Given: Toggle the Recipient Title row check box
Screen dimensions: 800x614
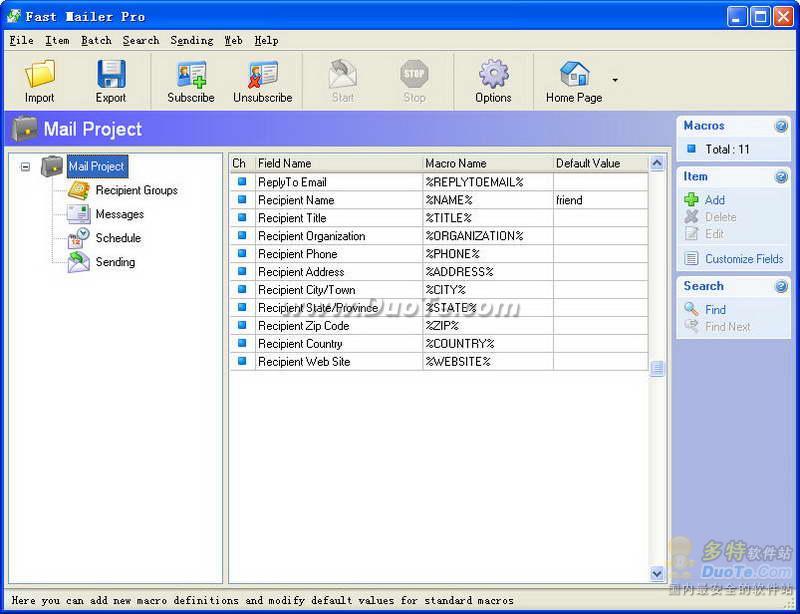Looking at the screenshot, I should (242, 217).
